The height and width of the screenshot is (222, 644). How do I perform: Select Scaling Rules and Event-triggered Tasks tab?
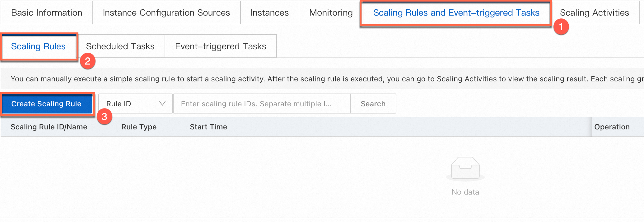point(456,13)
